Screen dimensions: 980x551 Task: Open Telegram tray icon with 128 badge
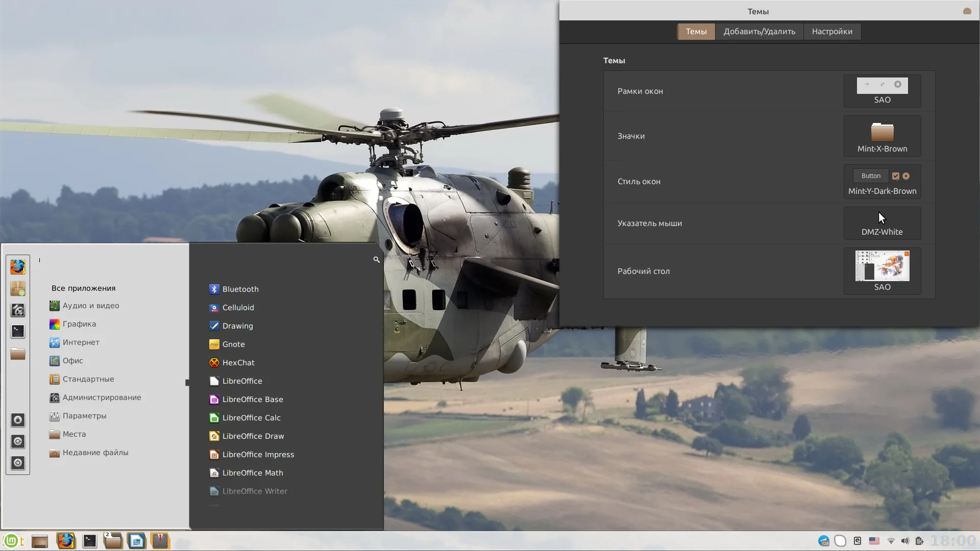(823, 541)
